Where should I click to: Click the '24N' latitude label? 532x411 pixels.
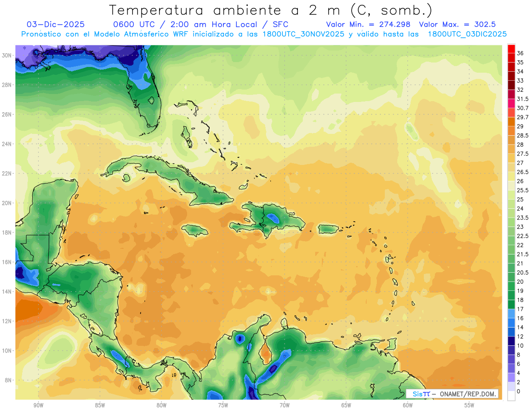point(8,144)
